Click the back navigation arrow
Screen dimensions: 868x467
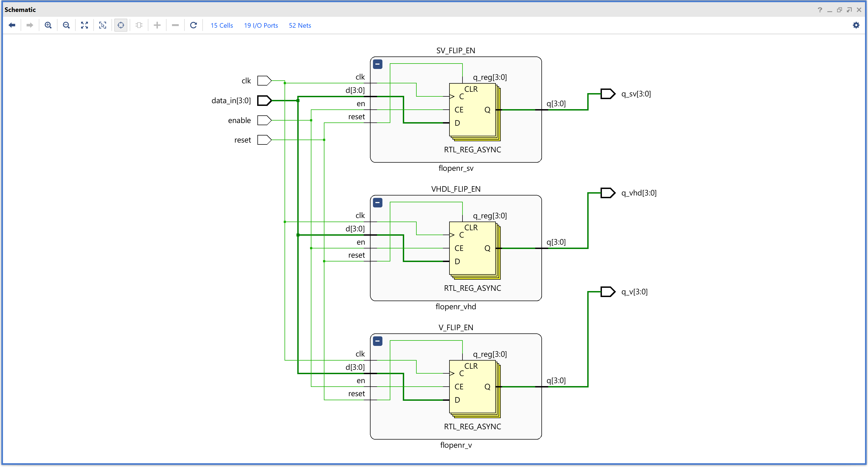point(12,25)
